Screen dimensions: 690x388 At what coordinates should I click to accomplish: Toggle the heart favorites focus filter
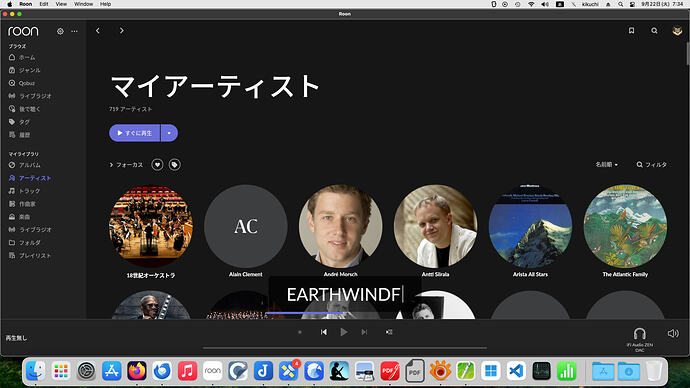(157, 165)
